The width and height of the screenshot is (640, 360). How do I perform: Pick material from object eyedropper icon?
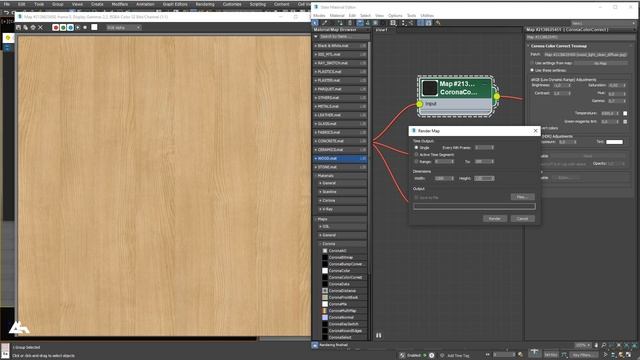click(x=325, y=23)
